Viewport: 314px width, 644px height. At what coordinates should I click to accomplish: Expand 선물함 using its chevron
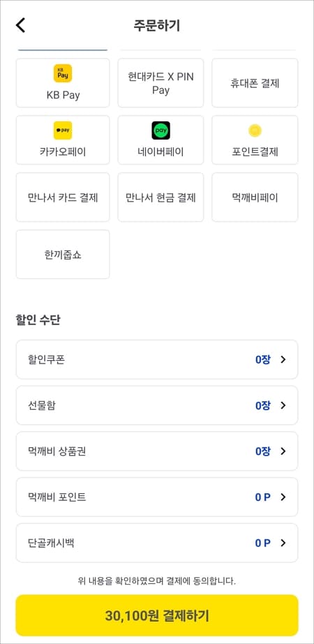(x=283, y=405)
